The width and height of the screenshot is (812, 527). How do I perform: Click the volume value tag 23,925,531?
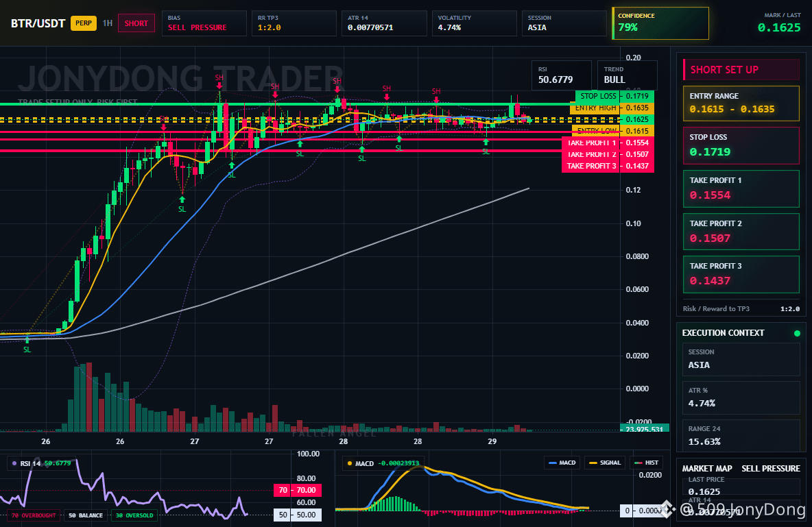pyautogui.click(x=644, y=428)
